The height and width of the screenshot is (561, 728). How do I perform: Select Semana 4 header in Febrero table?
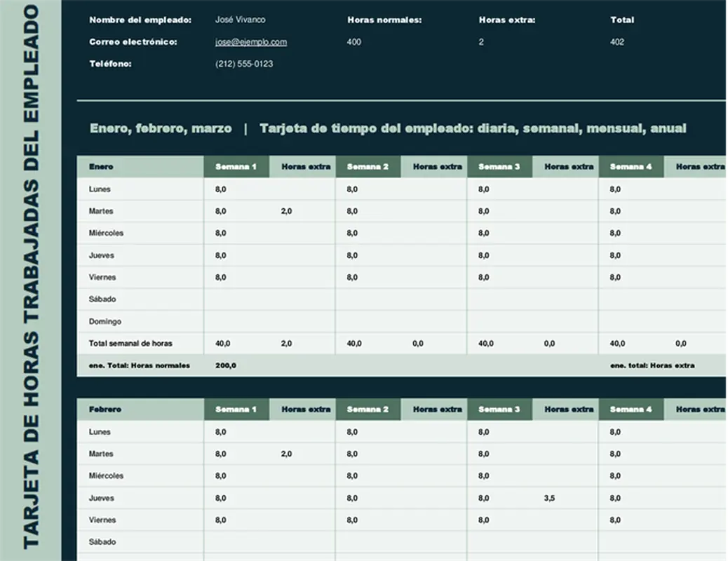point(631,410)
